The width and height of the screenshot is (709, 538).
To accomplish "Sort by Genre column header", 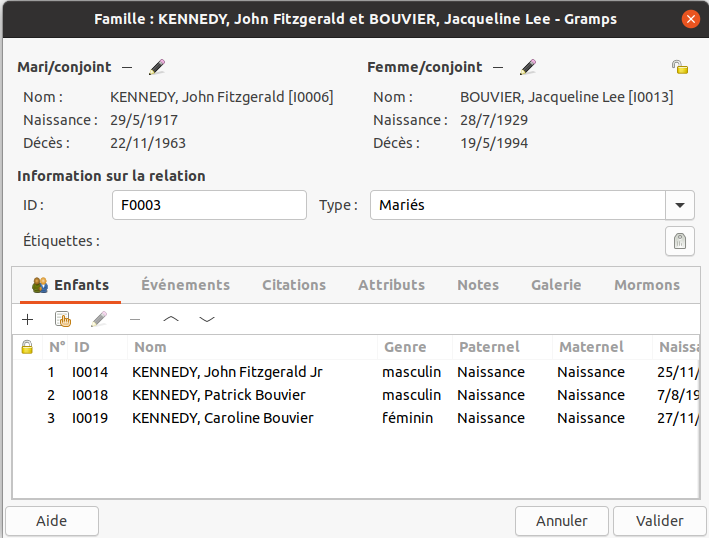I will point(415,347).
